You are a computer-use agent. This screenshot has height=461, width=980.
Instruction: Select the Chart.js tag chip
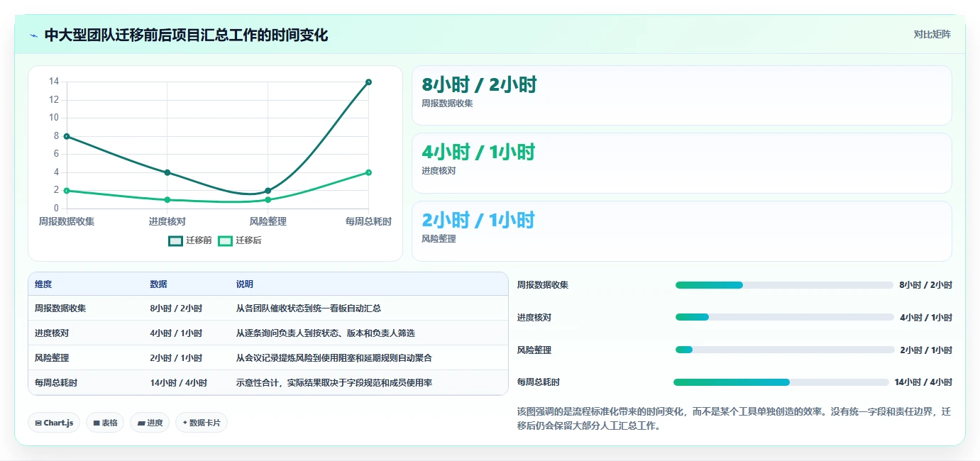(x=54, y=423)
